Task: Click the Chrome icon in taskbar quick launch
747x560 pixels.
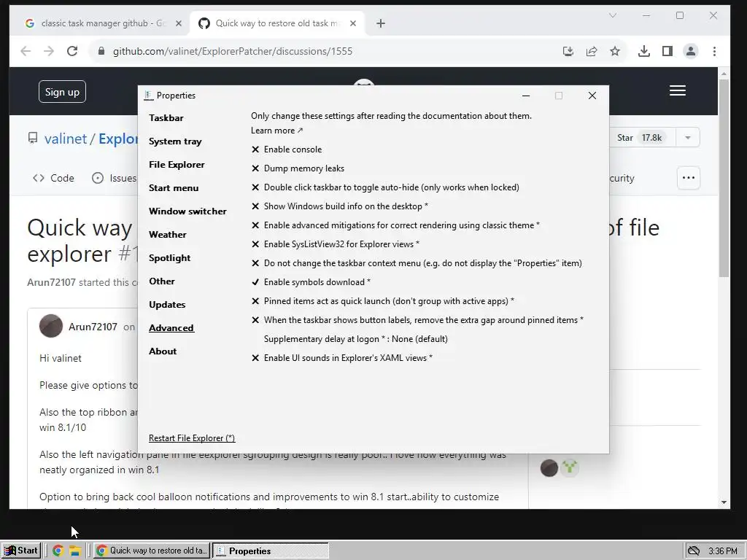Action: pos(58,551)
